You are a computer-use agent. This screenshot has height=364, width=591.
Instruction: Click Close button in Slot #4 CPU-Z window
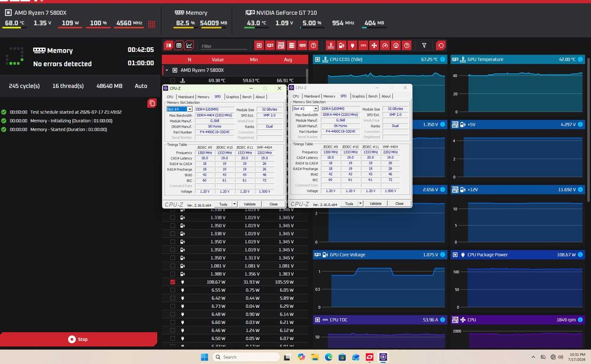tap(273, 204)
